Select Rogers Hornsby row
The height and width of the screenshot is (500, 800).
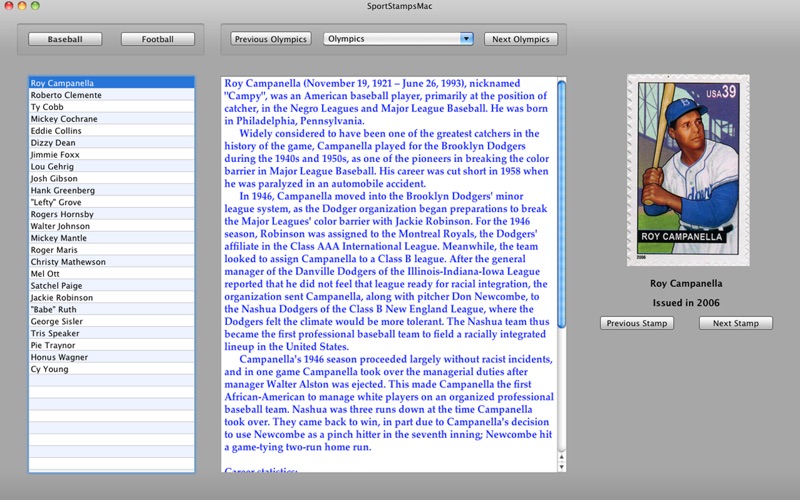(112, 214)
